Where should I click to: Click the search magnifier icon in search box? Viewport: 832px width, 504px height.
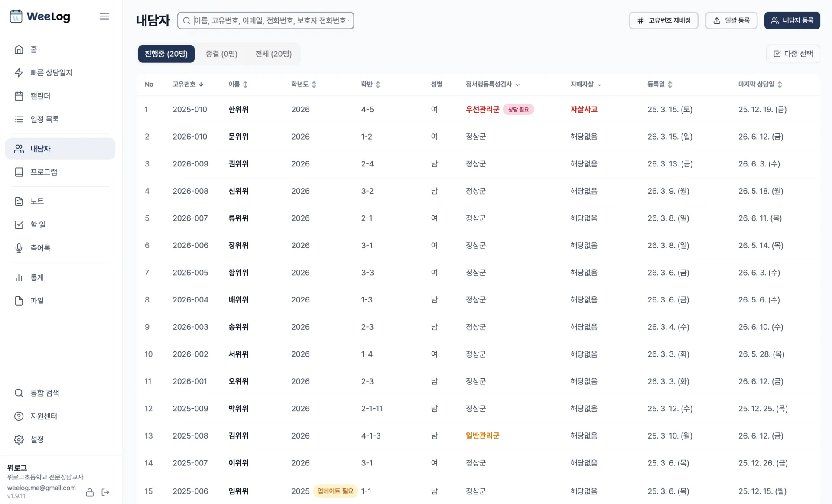(187, 20)
